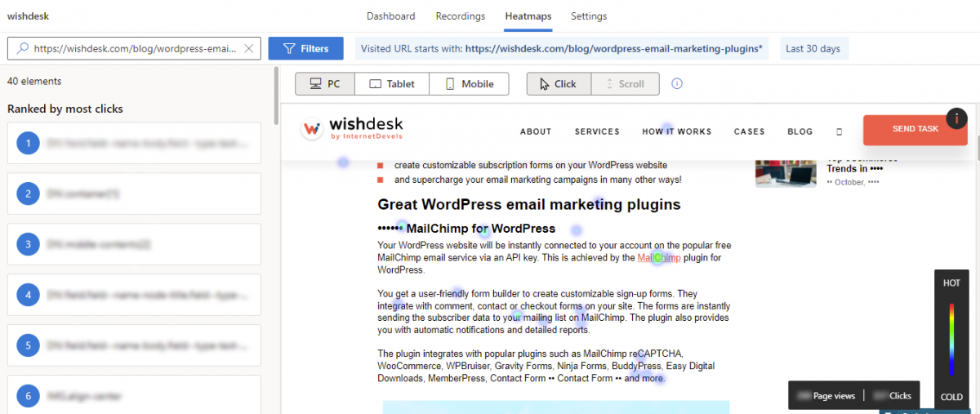Image resolution: width=980 pixels, height=414 pixels.
Task: Click the Page views counter
Action: [826, 395]
